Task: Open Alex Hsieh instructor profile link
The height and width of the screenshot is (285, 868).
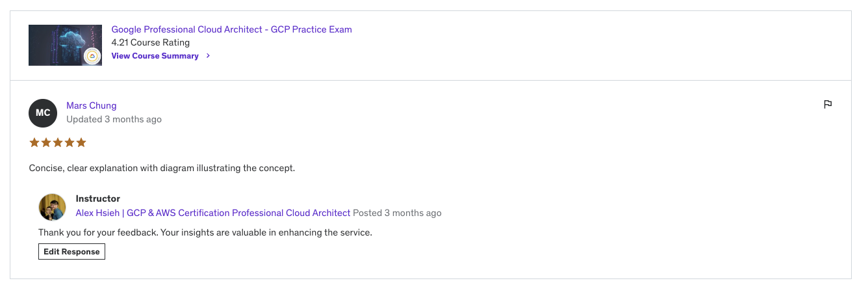Action: pyautogui.click(x=213, y=213)
